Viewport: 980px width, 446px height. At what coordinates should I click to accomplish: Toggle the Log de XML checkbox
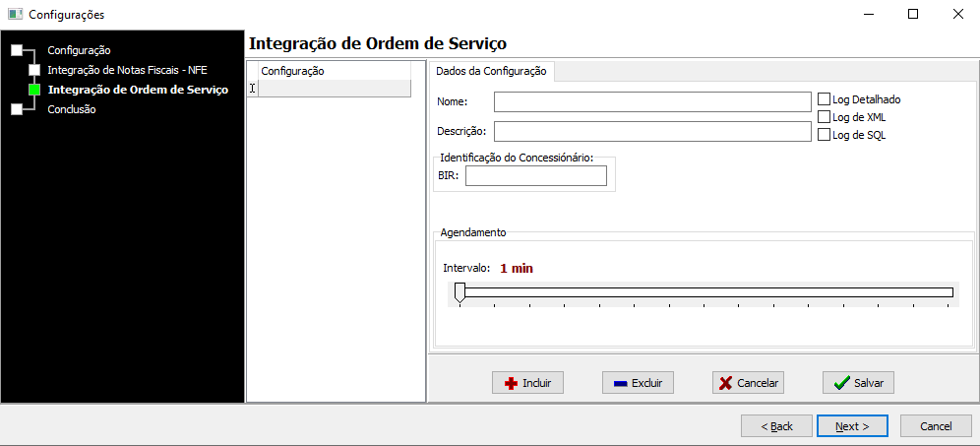point(824,116)
